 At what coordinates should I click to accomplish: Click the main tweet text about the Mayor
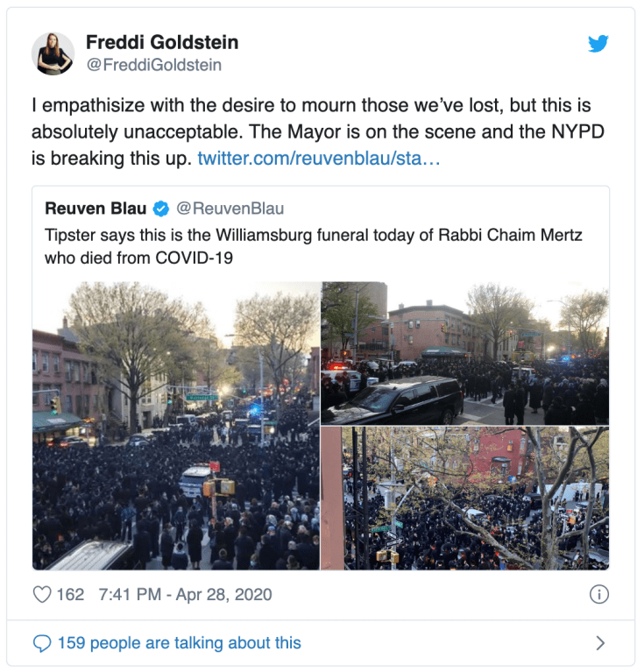point(317,131)
